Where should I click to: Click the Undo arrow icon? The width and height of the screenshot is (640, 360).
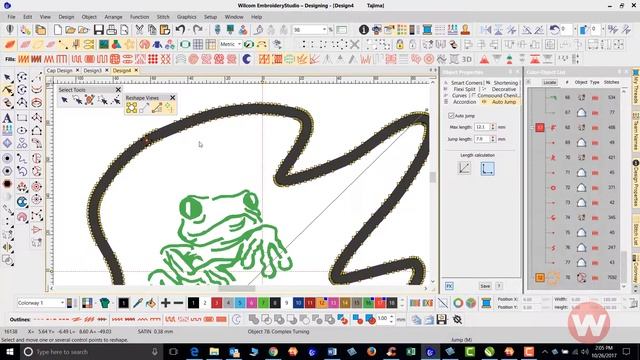tap(180, 30)
